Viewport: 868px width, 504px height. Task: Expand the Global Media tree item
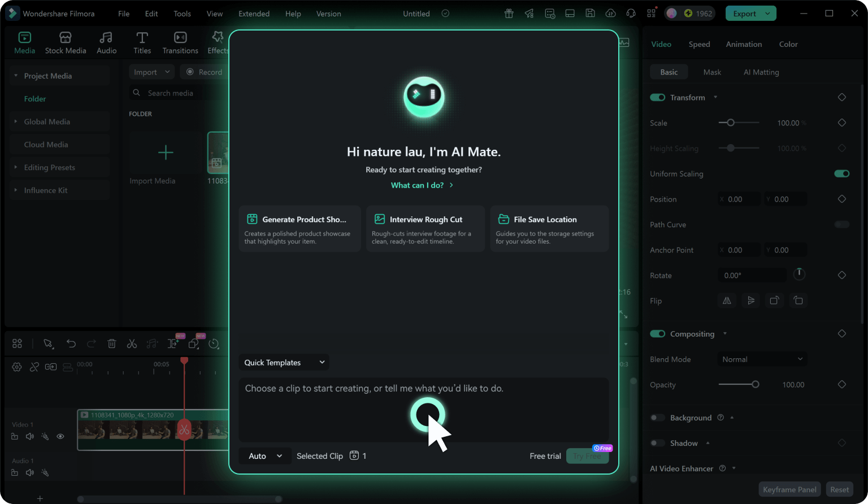[x=16, y=121]
